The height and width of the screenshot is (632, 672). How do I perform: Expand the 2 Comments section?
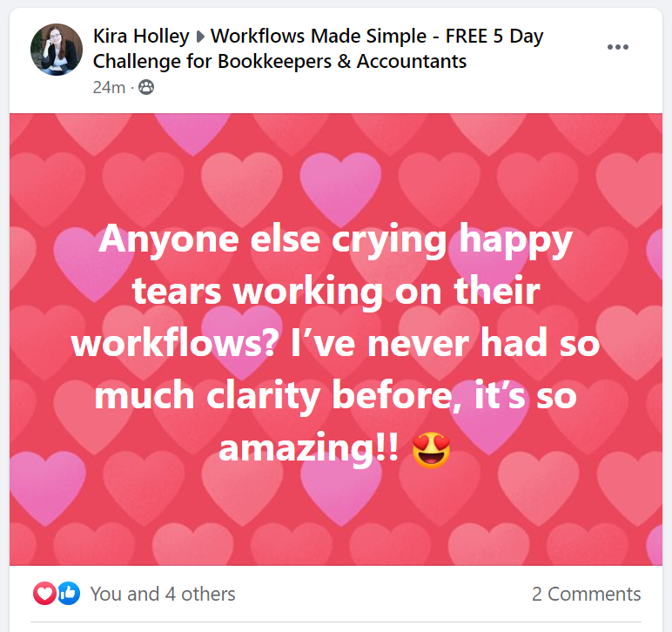tap(586, 594)
